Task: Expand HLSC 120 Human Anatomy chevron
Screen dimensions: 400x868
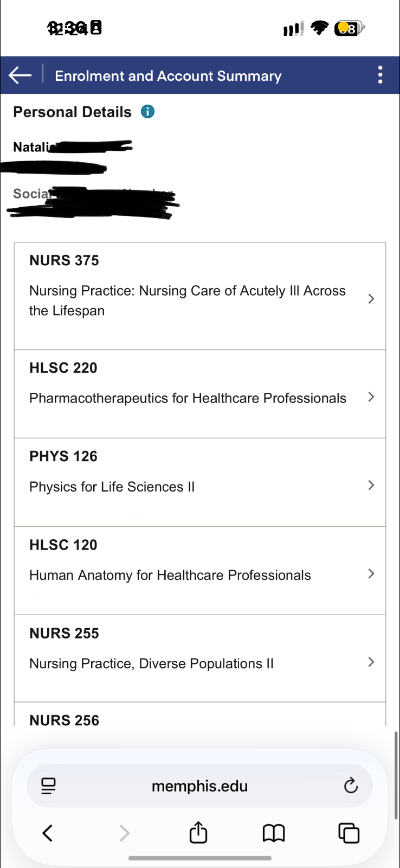Action: [x=371, y=574]
